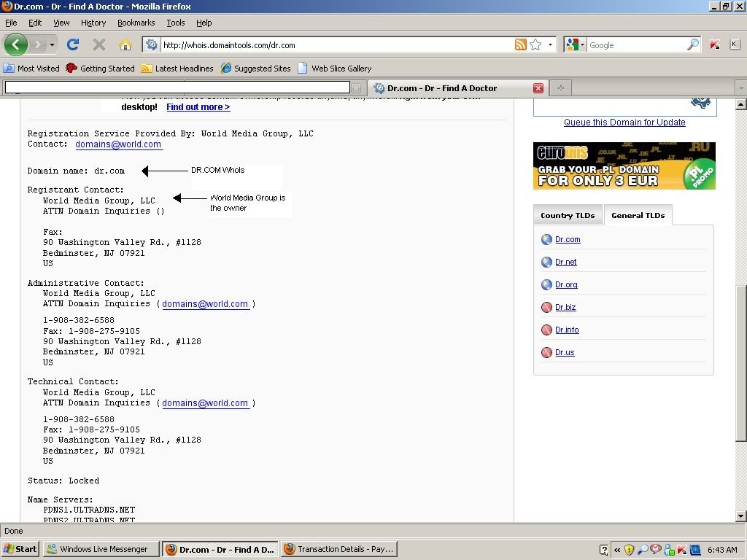
Task: Click the globe icon beside Dr.net
Action: coord(547,262)
